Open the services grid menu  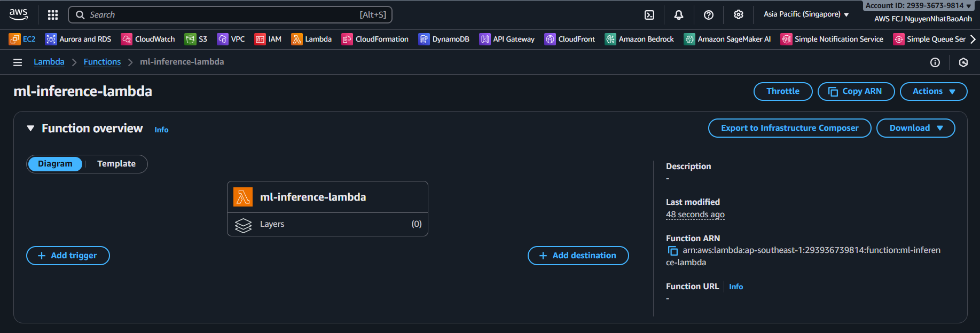(53, 15)
